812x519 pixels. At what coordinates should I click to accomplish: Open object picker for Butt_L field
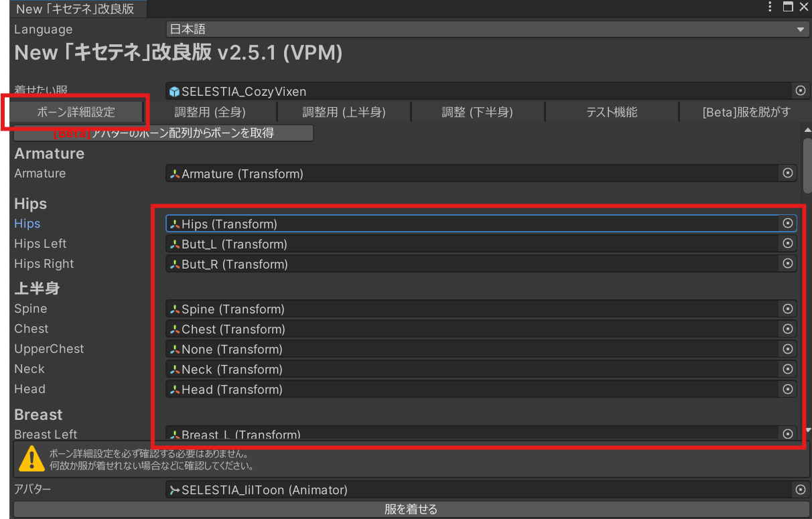[788, 244]
